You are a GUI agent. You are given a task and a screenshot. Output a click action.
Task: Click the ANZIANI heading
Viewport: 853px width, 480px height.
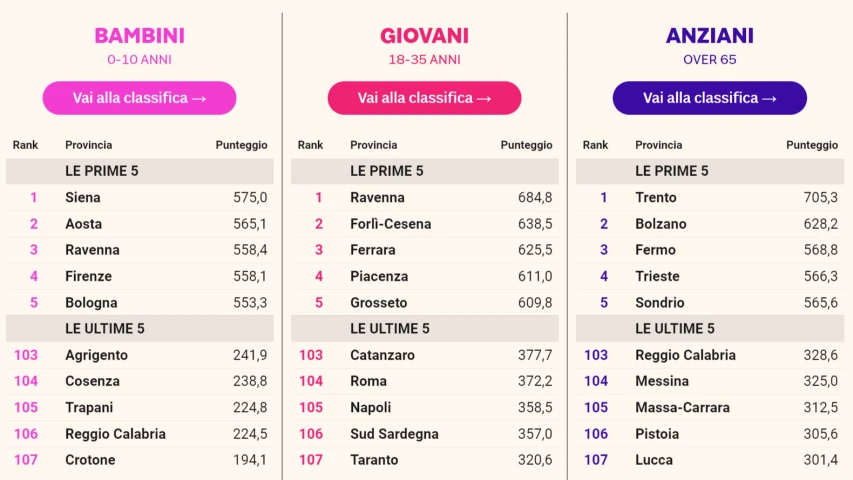pyautogui.click(x=709, y=36)
